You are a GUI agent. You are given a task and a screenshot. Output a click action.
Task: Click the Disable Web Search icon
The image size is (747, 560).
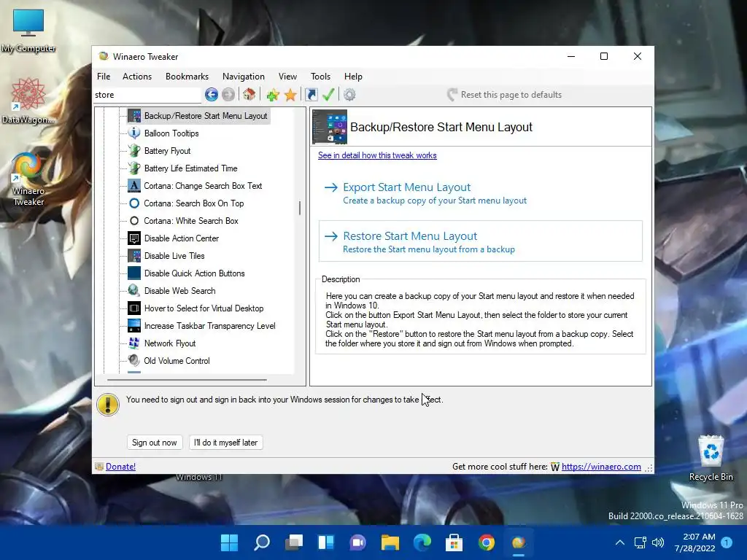tap(134, 291)
